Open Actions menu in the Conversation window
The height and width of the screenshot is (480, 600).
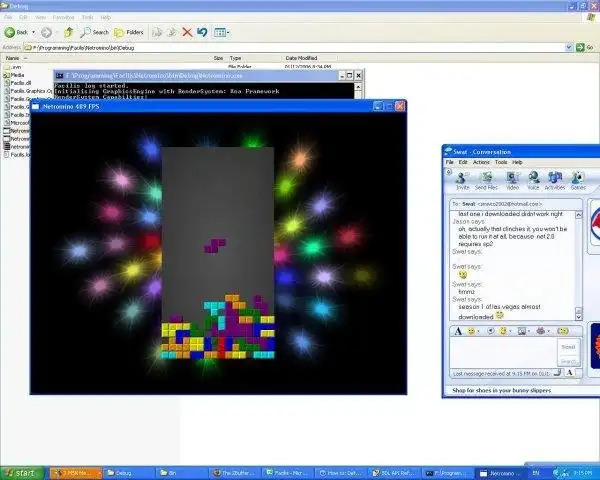tap(481, 162)
